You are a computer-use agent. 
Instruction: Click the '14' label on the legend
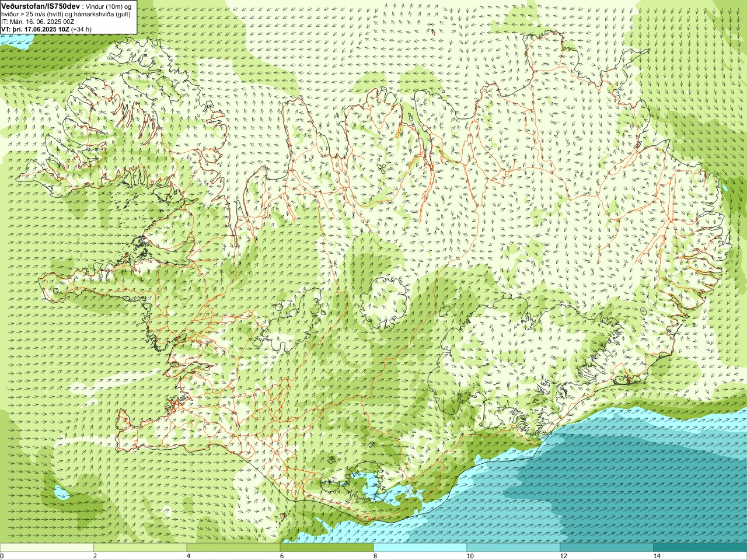tap(657, 556)
